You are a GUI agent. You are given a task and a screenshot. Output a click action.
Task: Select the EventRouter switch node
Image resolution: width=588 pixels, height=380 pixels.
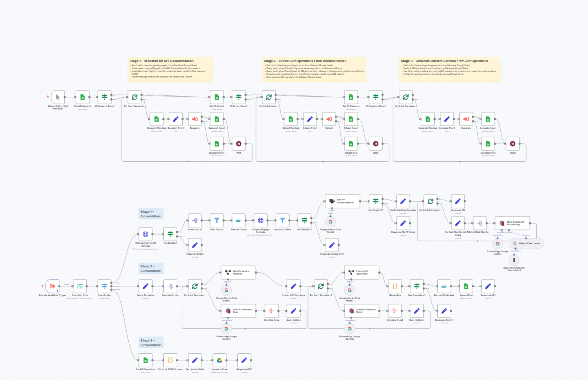(x=104, y=286)
